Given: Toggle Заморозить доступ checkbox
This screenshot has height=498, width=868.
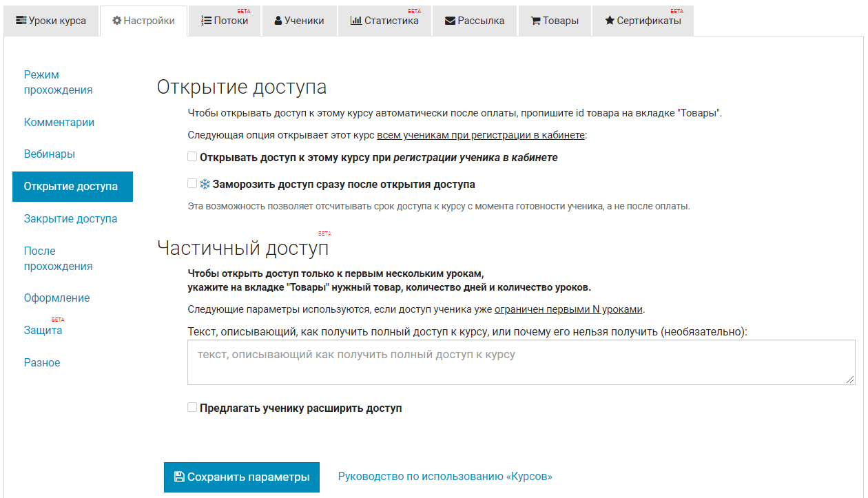Looking at the screenshot, I should [192, 184].
